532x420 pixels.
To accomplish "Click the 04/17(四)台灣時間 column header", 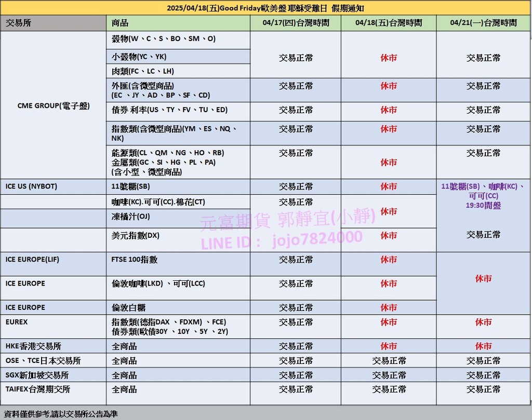I will coord(296,23).
